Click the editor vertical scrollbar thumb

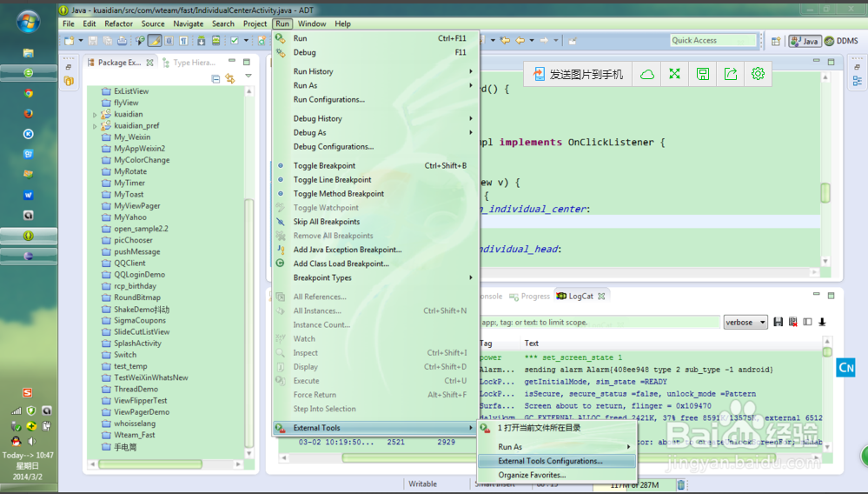825,193
